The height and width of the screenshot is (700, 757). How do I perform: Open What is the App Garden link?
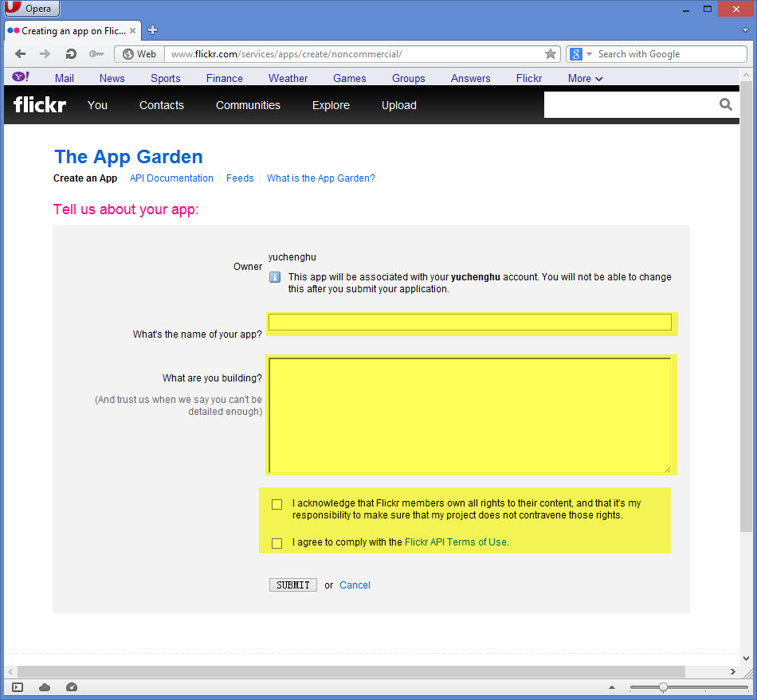pyautogui.click(x=321, y=178)
